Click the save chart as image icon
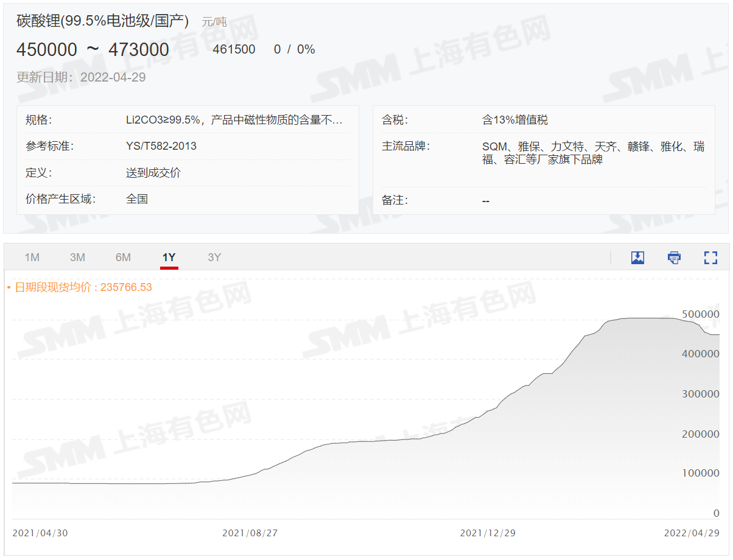The width and height of the screenshot is (733, 560). [x=637, y=257]
